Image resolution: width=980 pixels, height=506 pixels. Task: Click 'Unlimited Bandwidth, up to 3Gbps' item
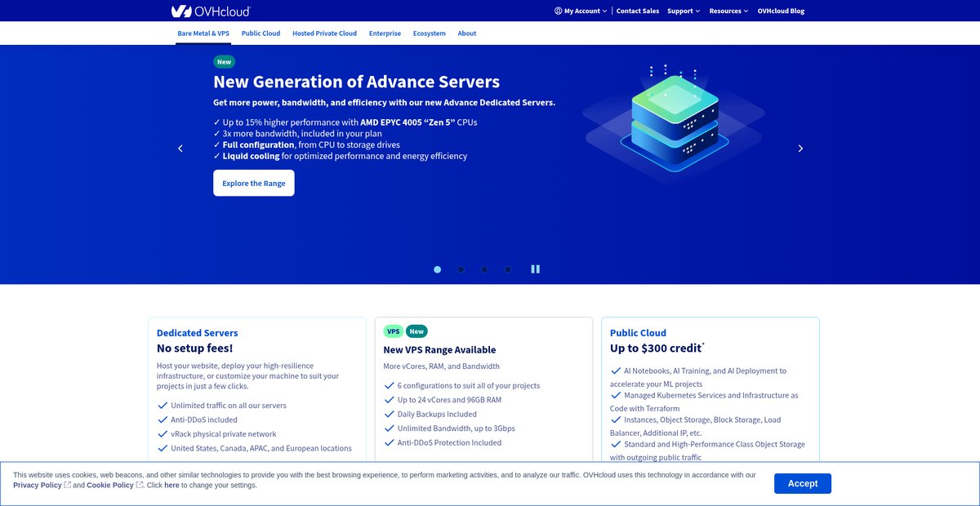click(457, 428)
